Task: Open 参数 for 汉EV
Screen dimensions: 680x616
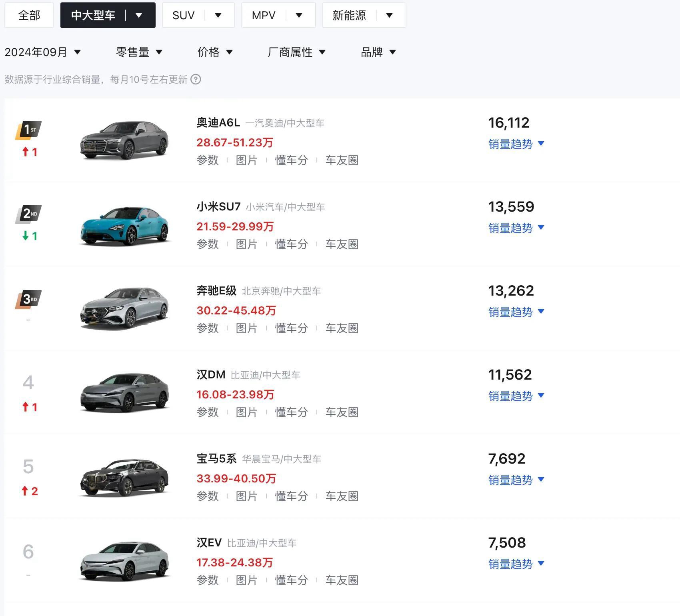Action: coord(208,580)
